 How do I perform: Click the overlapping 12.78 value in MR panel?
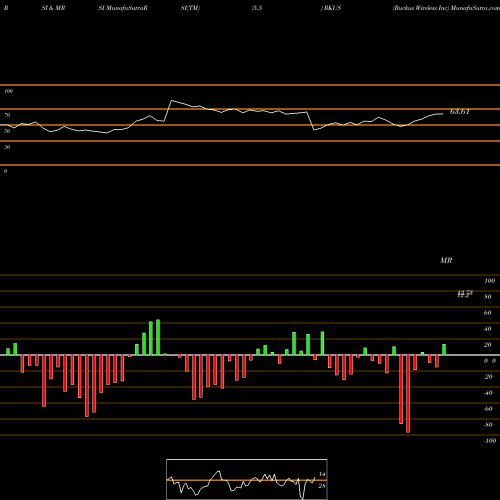(465, 294)
